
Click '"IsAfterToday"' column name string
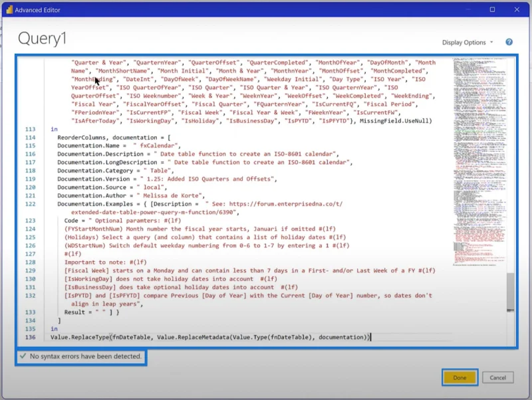pyautogui.click(x=95, y=121)
